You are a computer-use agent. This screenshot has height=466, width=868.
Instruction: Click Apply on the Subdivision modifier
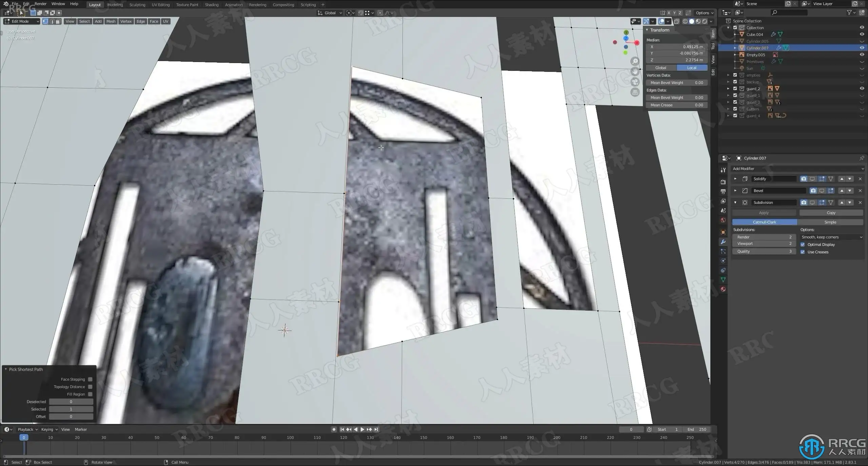point(764,213)
